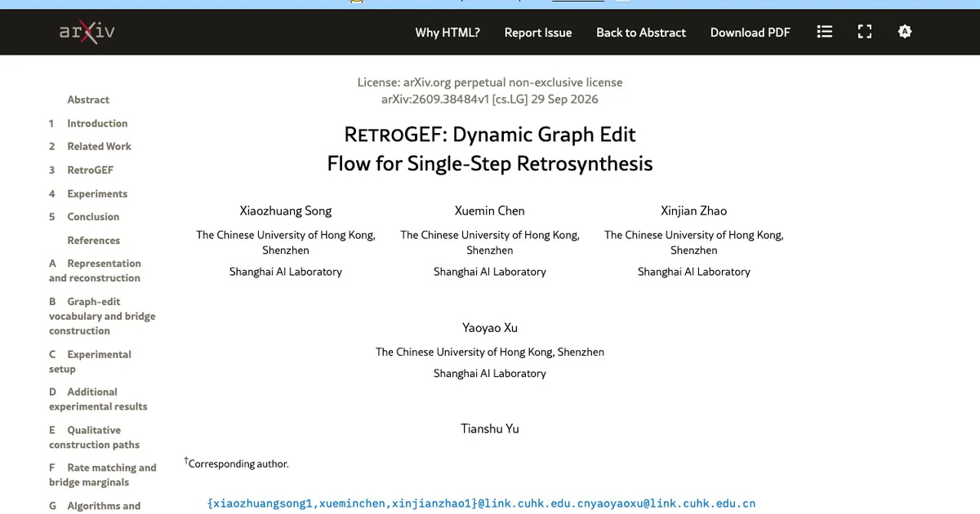Navigate to appendix E Qualitative construction paths

[94, 437]
